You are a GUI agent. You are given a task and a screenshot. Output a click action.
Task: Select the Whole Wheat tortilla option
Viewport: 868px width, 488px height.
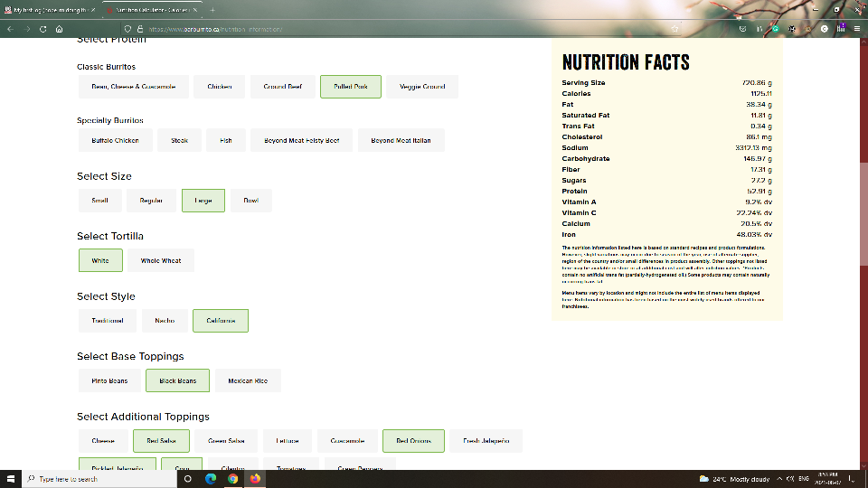click(161, 260)
